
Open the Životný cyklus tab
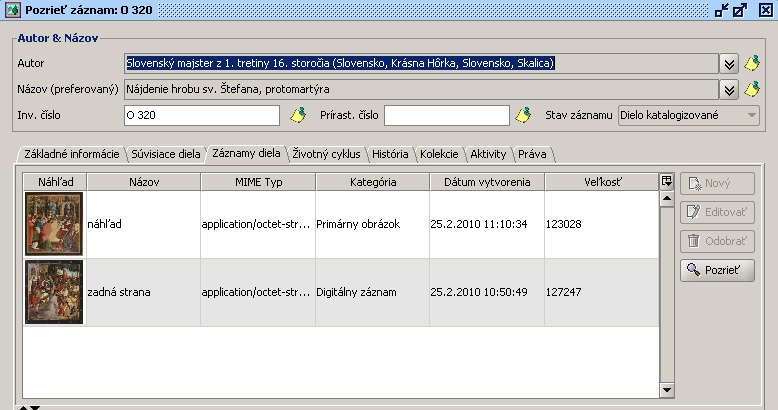point(326,154)
